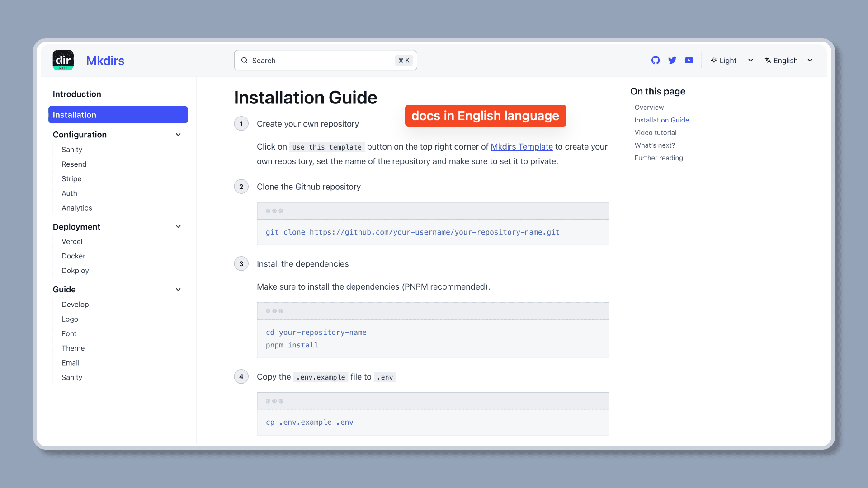
Task: Click the language translation icon
Action: tap(767, 60)
